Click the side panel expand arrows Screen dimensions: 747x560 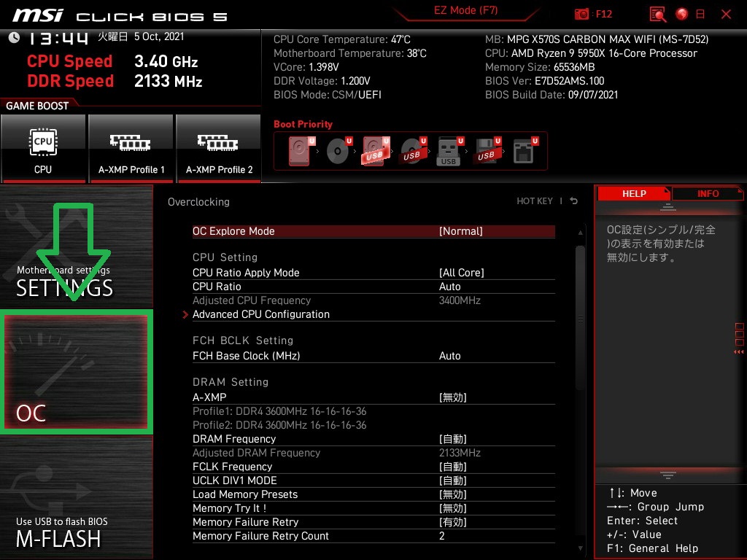click(739, 352)
